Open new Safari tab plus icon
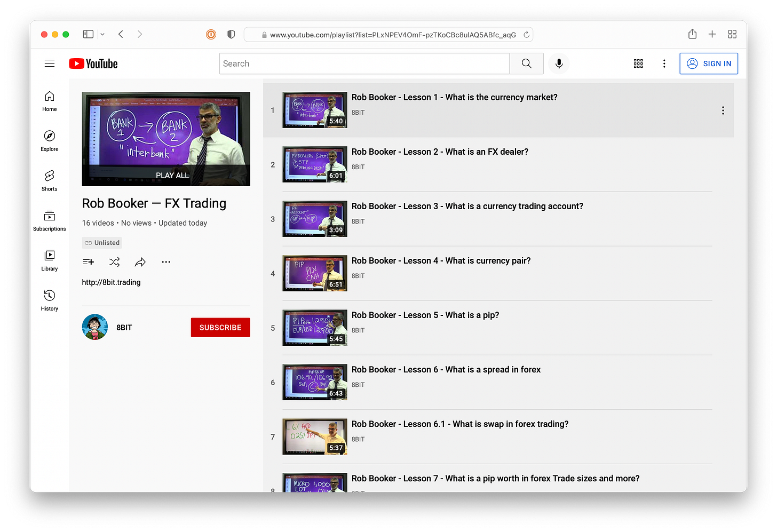This screenshot has height=532, width=777. coord(712,34)
